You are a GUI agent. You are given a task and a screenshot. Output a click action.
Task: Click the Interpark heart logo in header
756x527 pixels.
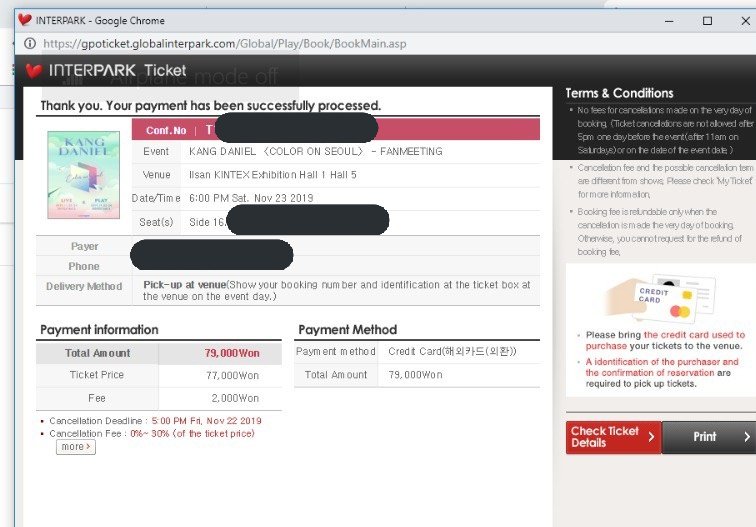point(34,71)
